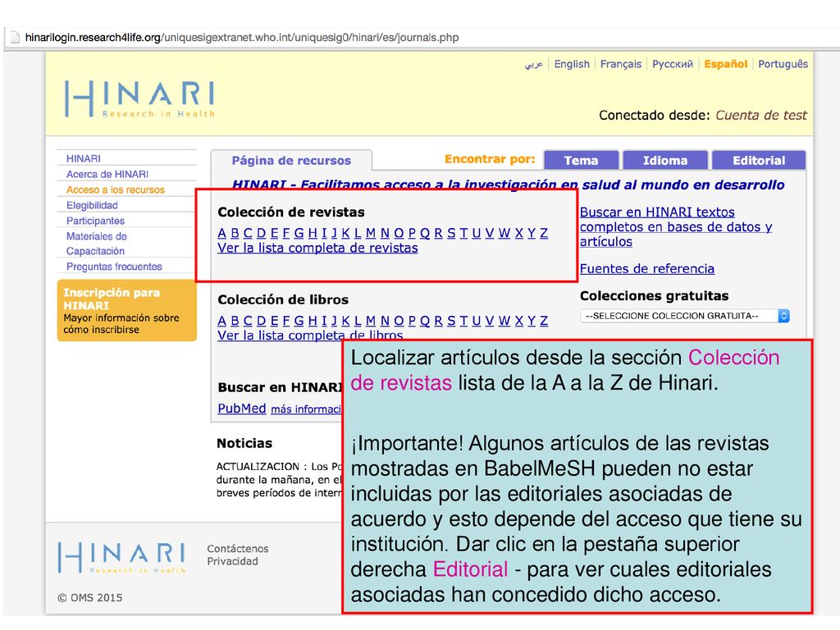Click letter M in Colección de revistas
Screen dimensions: 840x630
pos(371,233)
